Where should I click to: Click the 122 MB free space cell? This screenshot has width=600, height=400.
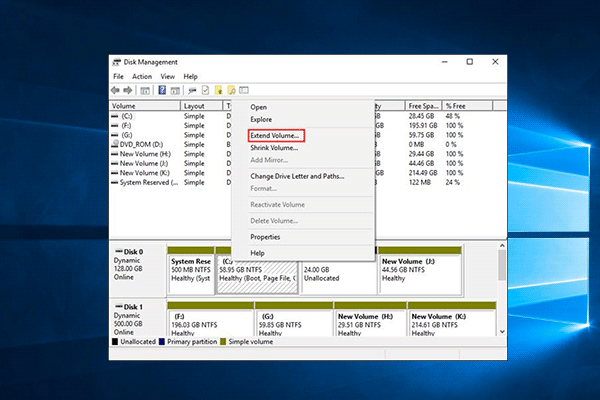click(419, 183)
